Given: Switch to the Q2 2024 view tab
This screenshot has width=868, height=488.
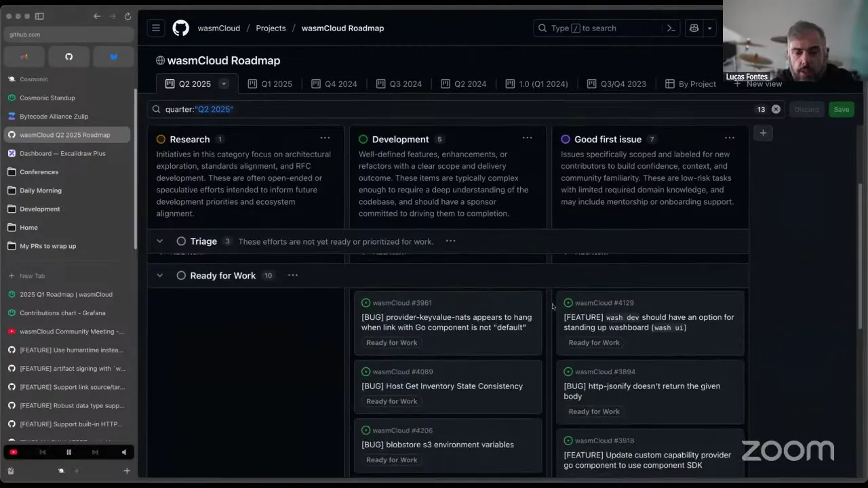Looking at the screenshot, I should [463, 84].
